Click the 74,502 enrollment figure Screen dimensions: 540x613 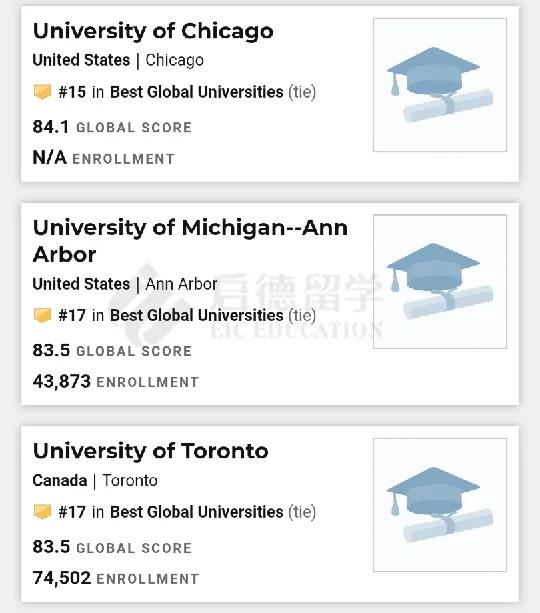(62, 578)
